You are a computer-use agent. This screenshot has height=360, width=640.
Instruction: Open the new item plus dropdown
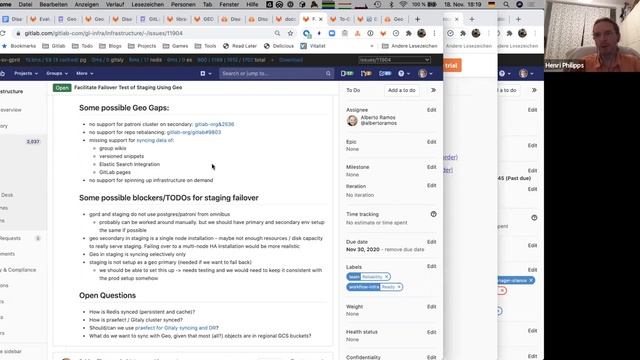click(206, 73)
